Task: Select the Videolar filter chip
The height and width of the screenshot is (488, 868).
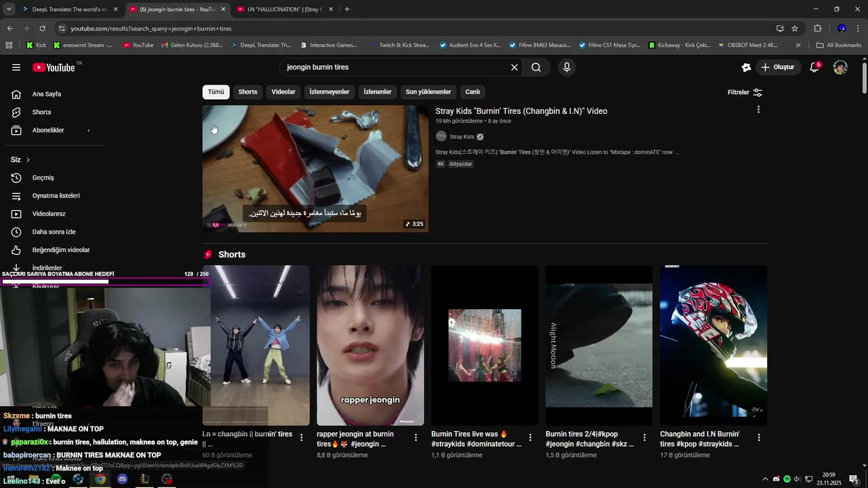Action: 283,92
